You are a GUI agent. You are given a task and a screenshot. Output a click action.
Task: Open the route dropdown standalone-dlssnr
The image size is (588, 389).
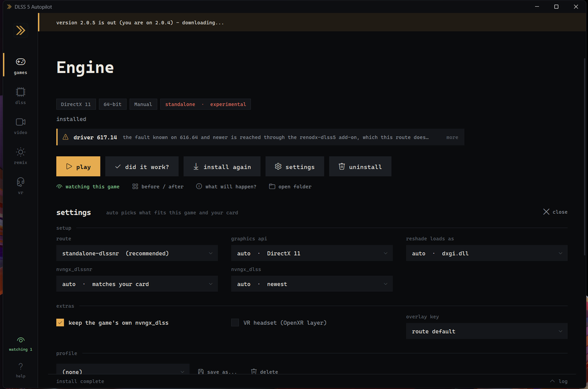137,253
